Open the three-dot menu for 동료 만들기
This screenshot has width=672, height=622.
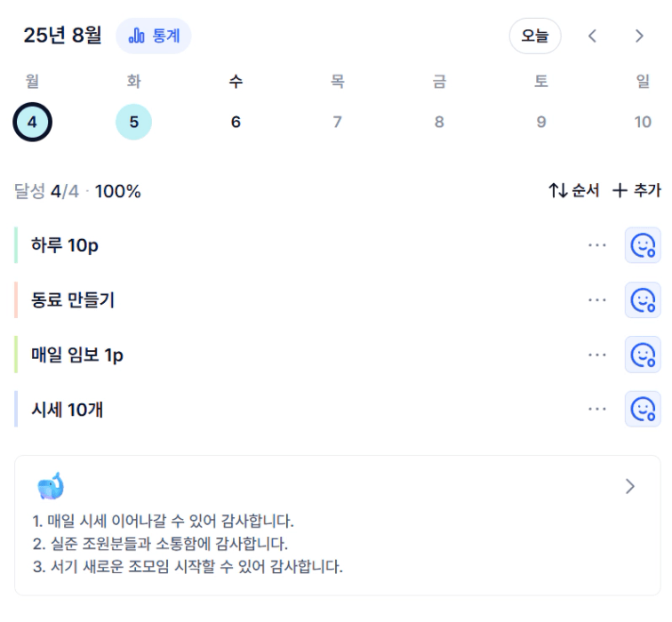pyautogui.click(x=597, y=299)
